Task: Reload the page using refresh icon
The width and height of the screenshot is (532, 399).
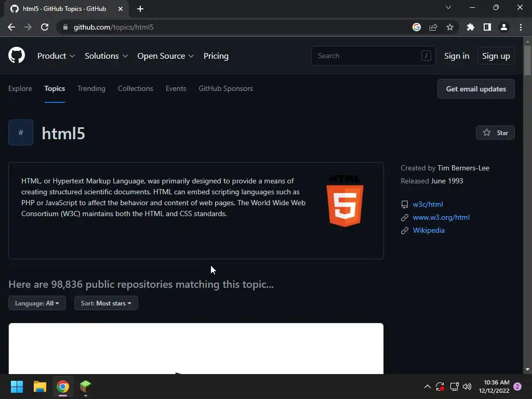Action: click(45, 27)
